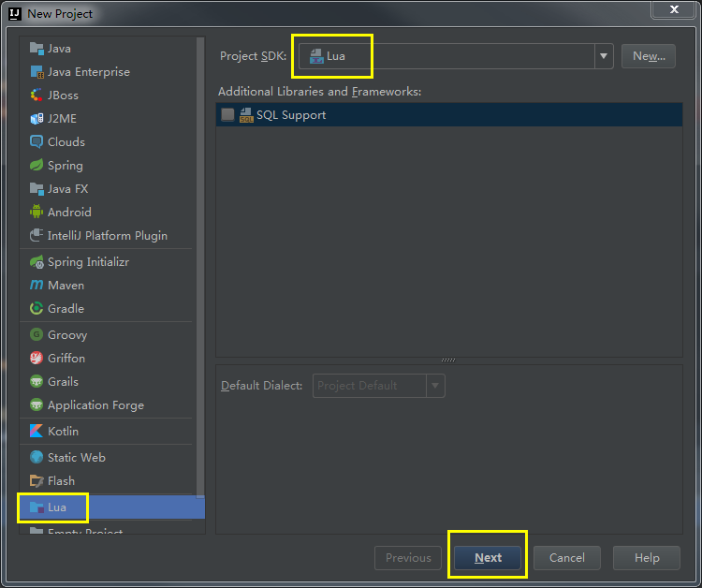
Task: Click the Spring text entry
Action: pos(66,166)
